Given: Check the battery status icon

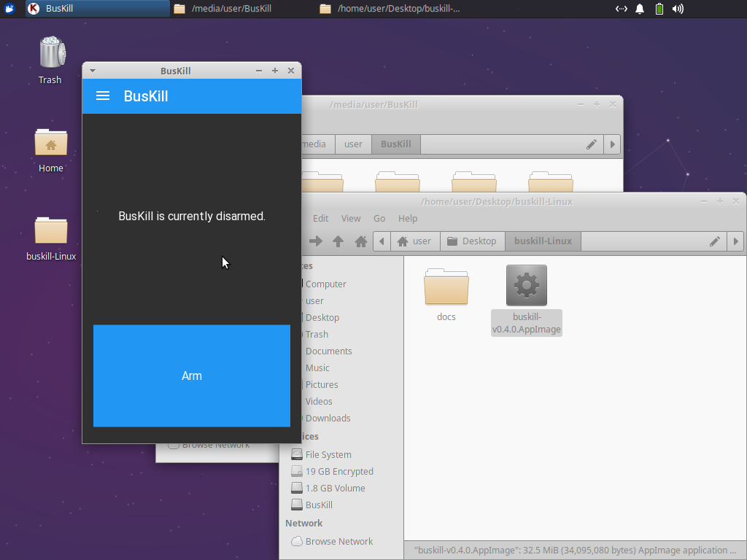Looking at the screenshot, I should pos(659,9).
